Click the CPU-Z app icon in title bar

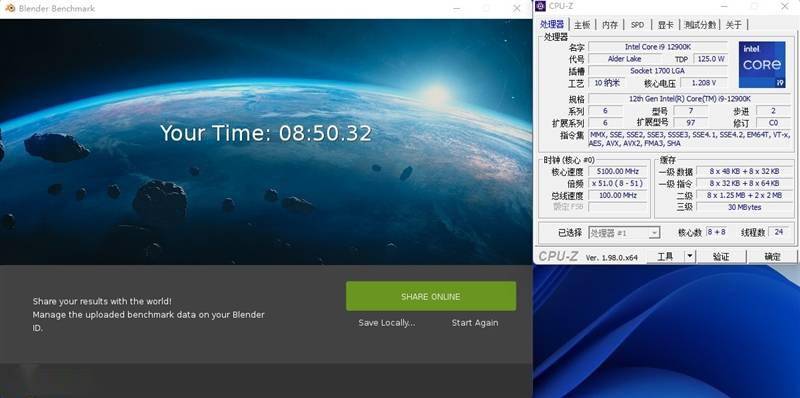point(541,6)
